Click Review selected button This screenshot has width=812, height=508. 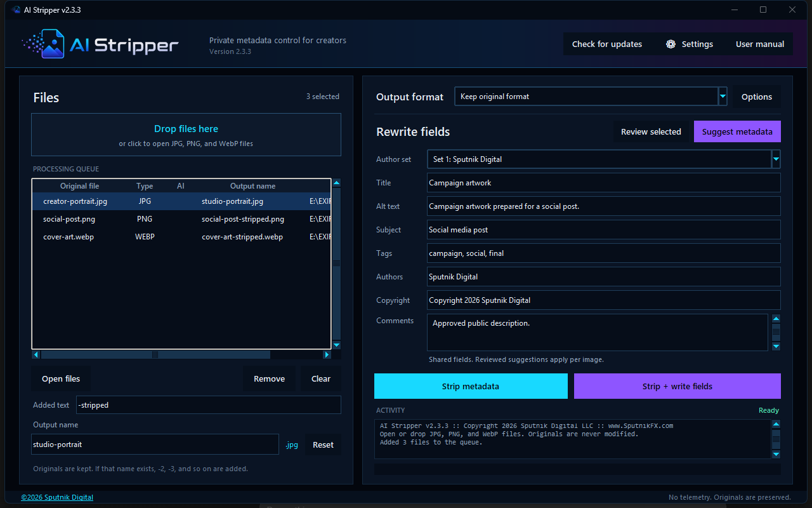(651, 131)
